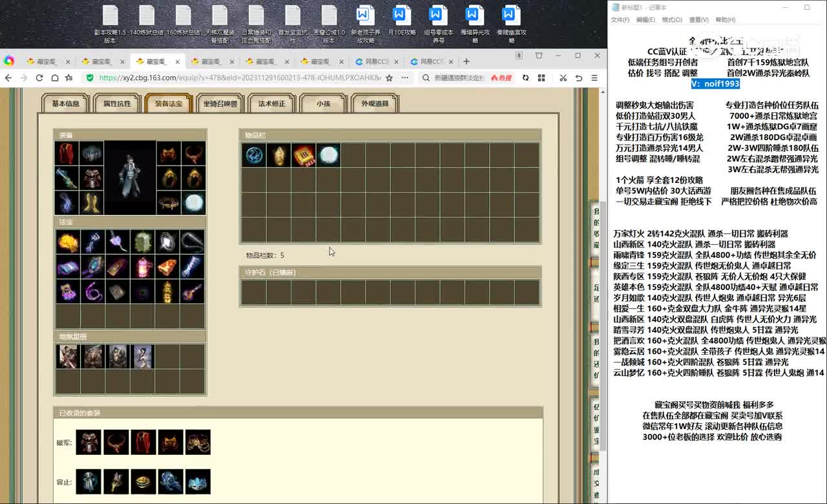Open the 秦陵皇宫攻略 document on the desktop

coord(511,25)
